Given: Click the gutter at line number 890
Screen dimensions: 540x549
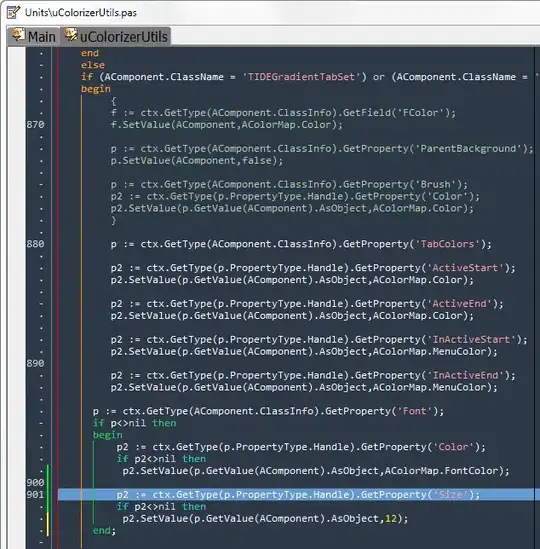Looking at the screenshot, I should click(x=35, y=363).
